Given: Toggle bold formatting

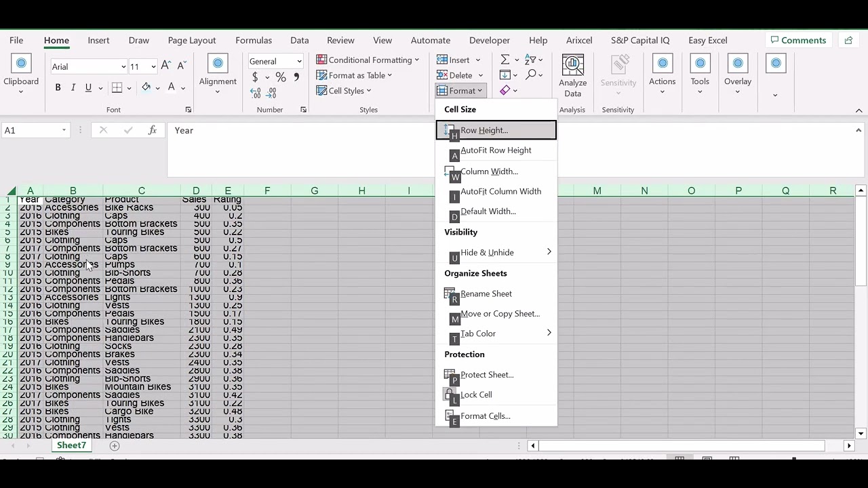Looking at the screenshot, I should pos(58,87).
